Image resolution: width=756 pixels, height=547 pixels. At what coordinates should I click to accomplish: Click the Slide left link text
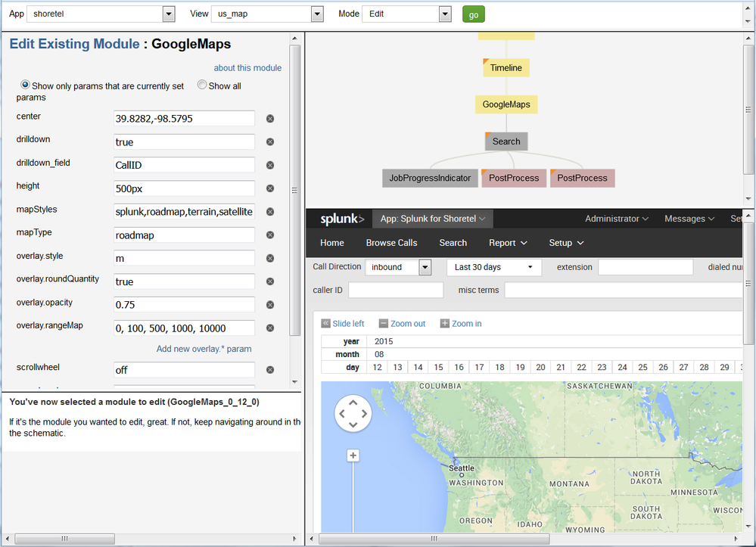[348, 323]
